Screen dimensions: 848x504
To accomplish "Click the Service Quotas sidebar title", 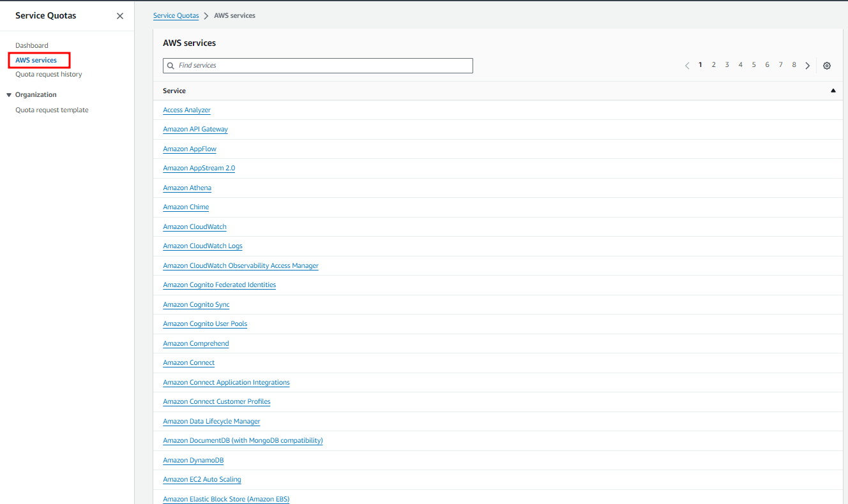I will tap(46, 15).
